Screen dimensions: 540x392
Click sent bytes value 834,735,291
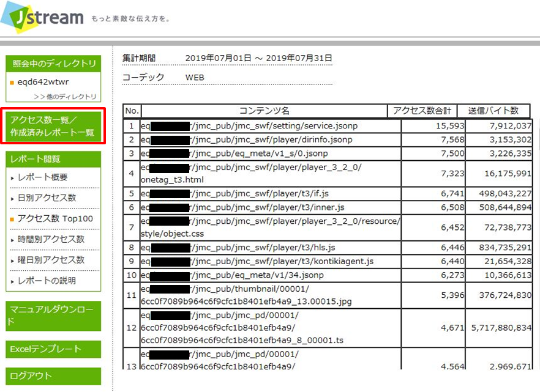pyautogui.click(x=505, y=248)
